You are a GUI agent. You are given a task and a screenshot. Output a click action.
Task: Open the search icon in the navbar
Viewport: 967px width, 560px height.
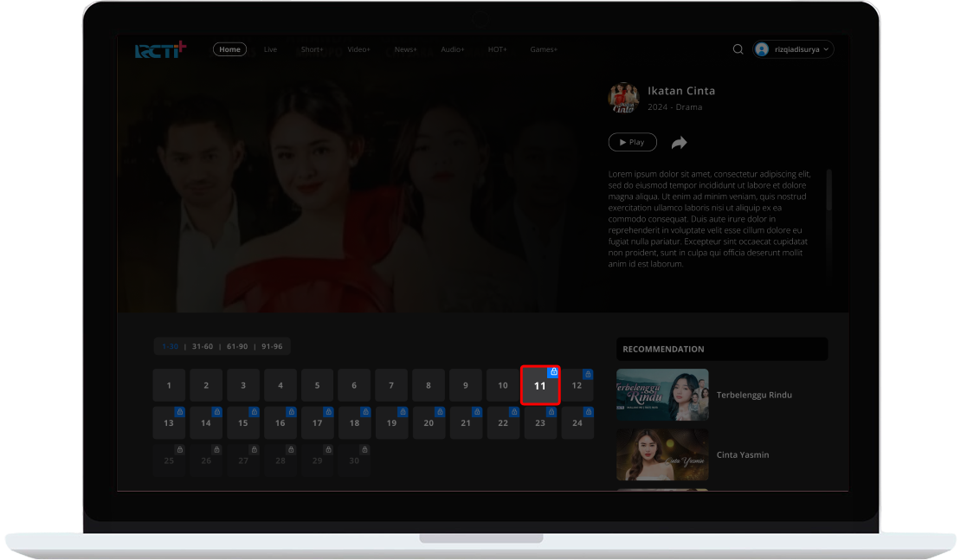click(738, 49)
